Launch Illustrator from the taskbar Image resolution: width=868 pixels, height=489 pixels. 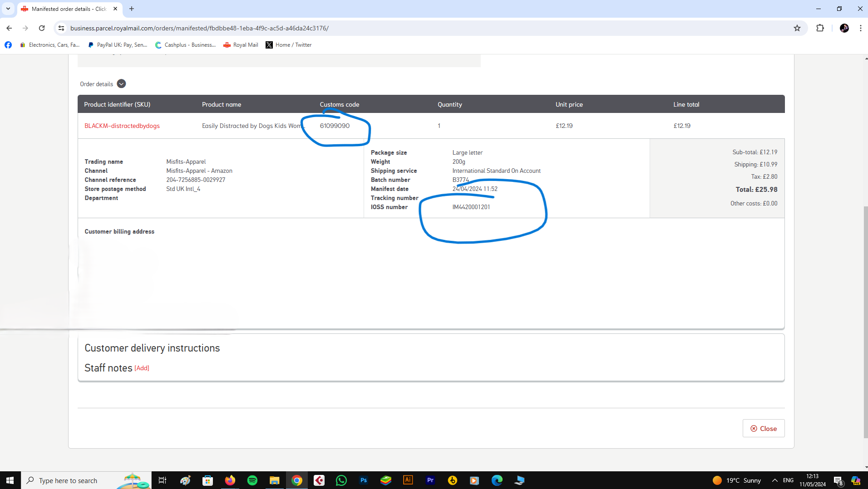click(x=408, y=480)
